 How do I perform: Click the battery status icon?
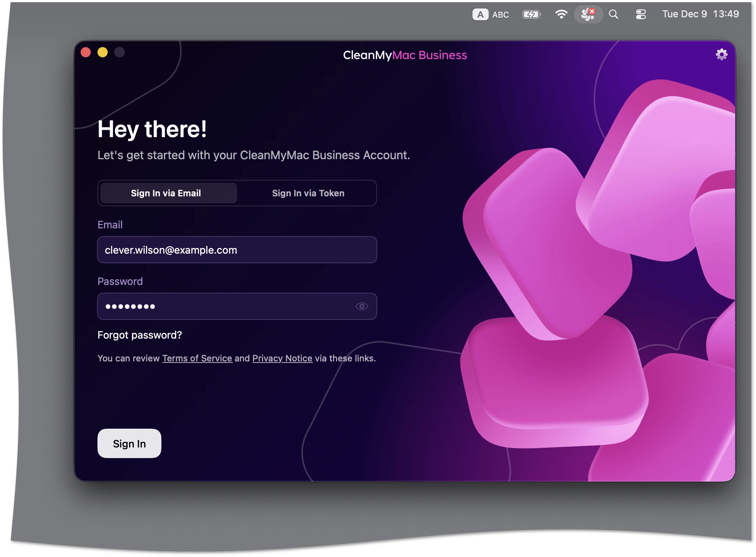[x=531, y=14]
